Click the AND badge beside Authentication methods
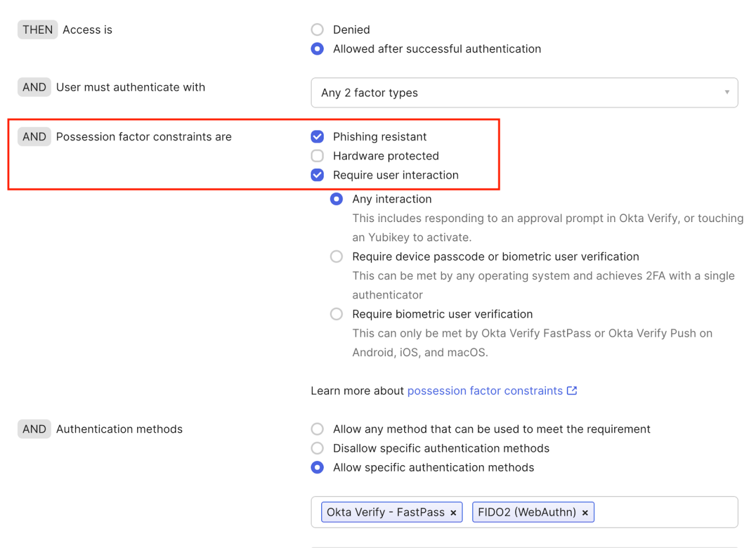Image resolution: width=756 pixels, height=548 pixels. [x=34, y=429]
